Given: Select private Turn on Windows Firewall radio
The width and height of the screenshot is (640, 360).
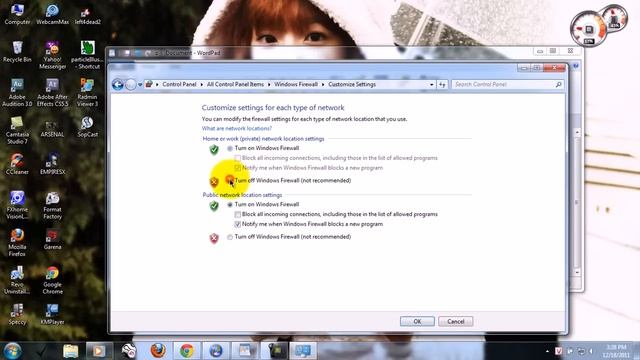Looking at the screenshot, I should click(x=230, y=148).
